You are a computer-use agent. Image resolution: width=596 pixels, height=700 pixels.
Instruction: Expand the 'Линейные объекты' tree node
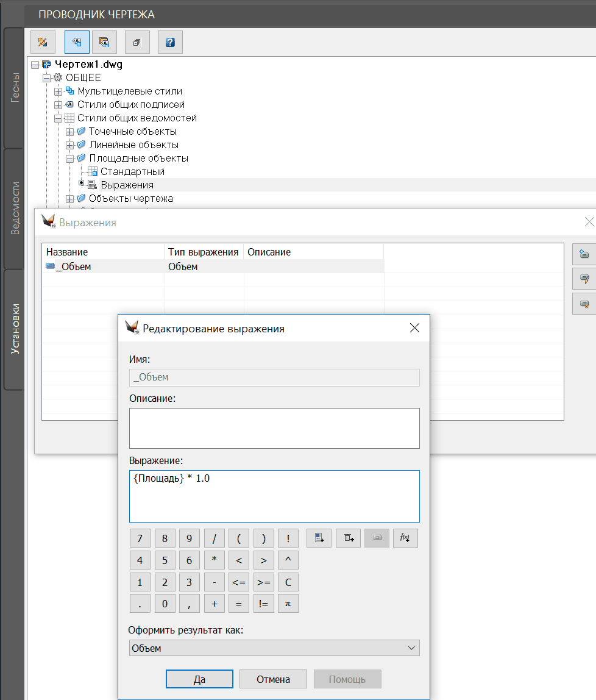pyautogui.click(x=69, y=145)
